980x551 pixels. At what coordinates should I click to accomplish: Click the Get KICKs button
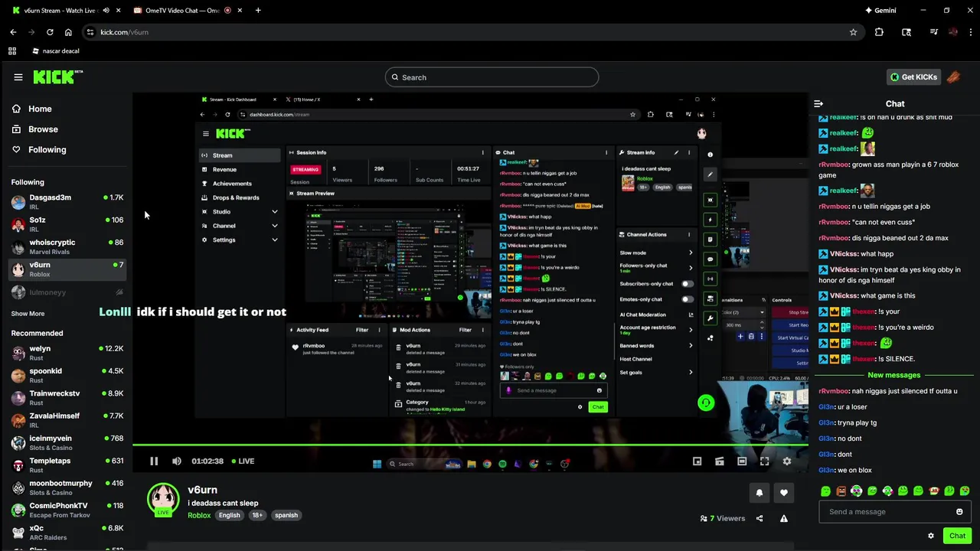[x=913, y=77]
